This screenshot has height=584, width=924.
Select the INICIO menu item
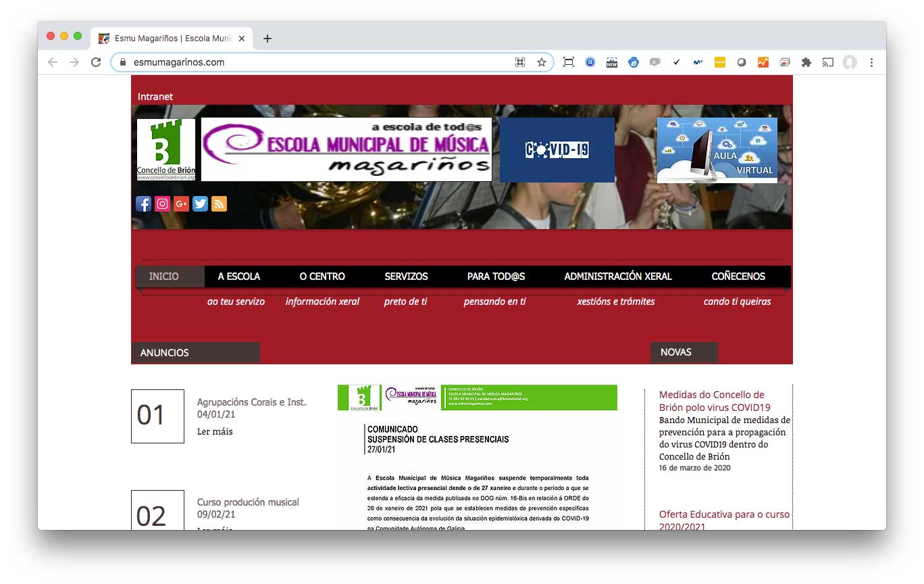coord(164,276)
